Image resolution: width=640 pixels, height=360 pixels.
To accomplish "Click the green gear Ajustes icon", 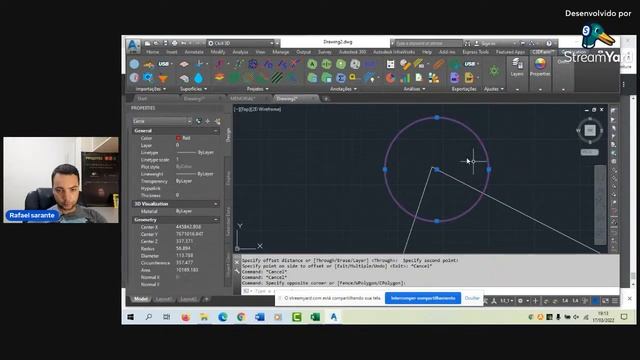I will 494,71.
